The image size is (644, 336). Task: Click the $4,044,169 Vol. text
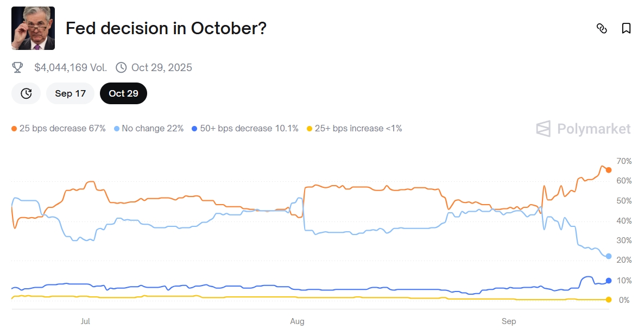tap(71, 67)
